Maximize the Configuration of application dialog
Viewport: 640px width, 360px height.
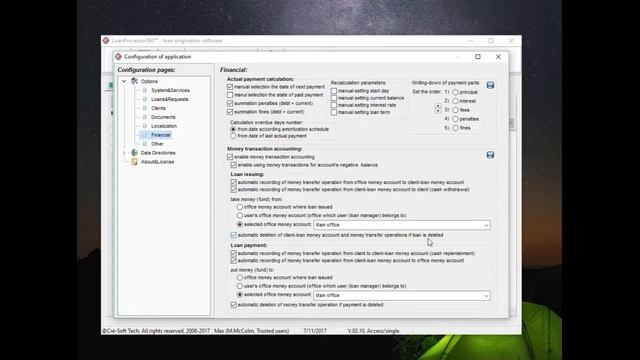click(x=478, y=57)
